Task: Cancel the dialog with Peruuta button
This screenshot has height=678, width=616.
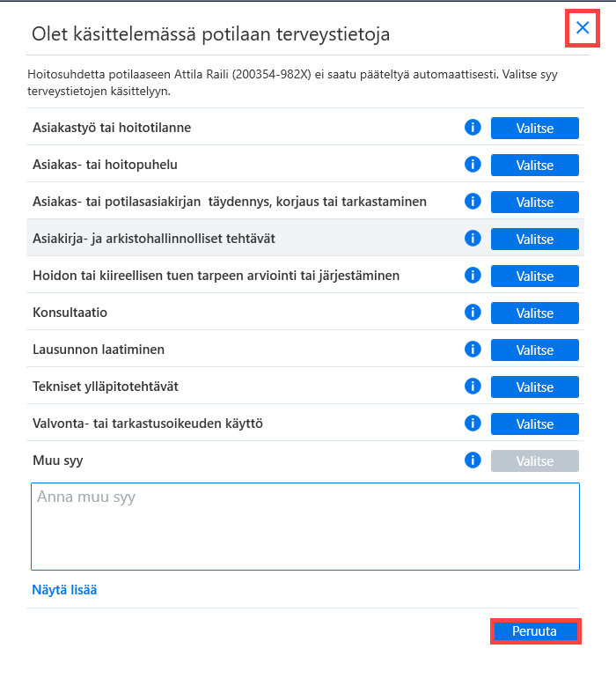Action: coord(535,631)
